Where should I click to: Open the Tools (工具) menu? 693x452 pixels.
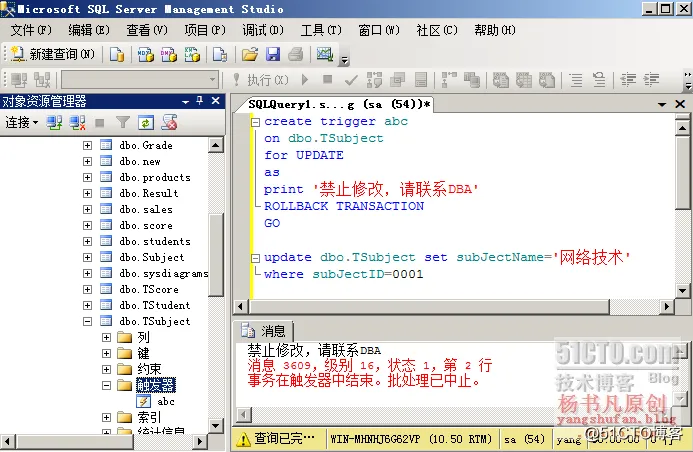[x=321, y=30]
